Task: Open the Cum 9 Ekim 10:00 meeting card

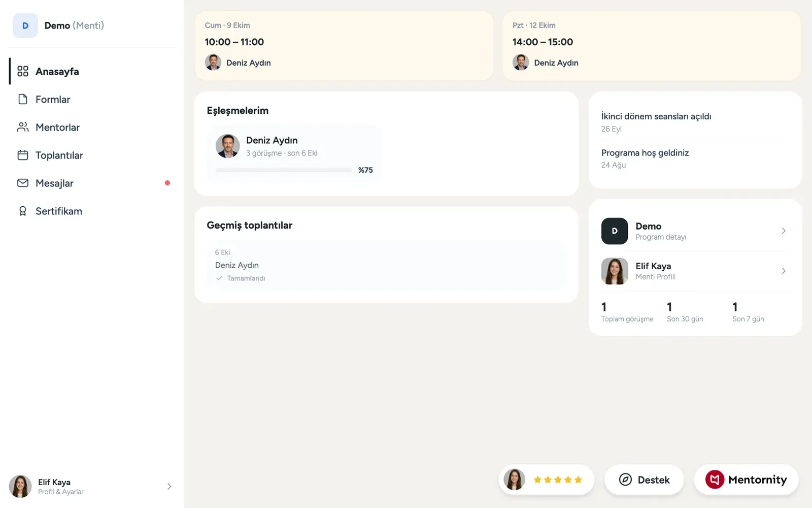Action: [x=344, y=46]
